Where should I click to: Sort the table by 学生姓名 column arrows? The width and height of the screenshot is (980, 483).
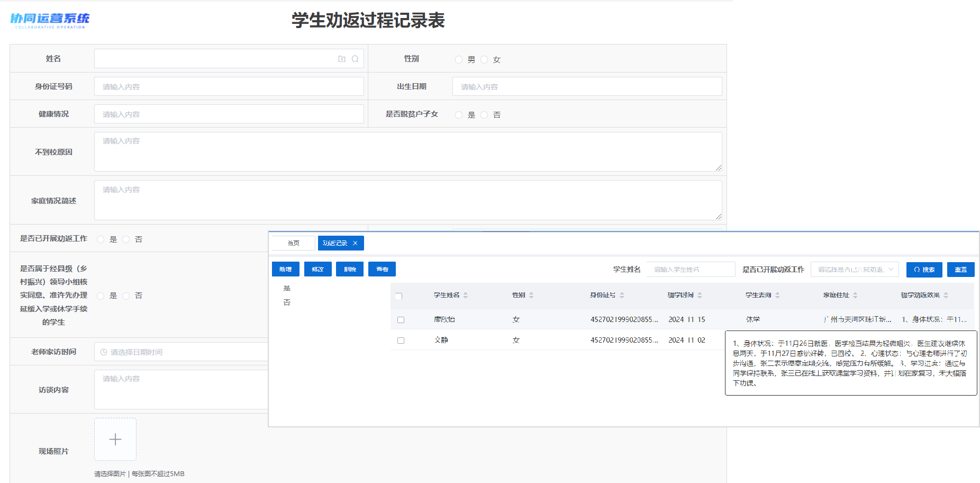click(x=466, y=295)
